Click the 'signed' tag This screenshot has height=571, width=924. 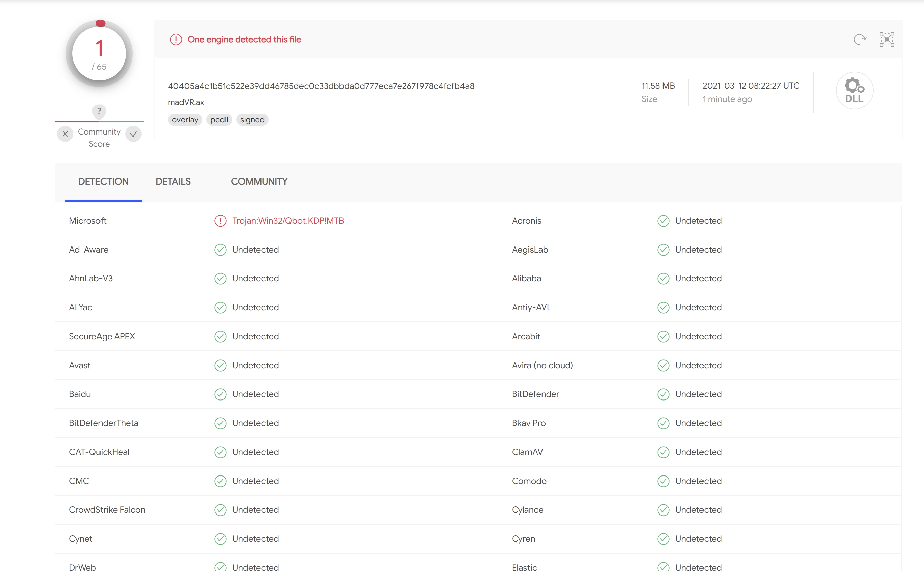252,120
